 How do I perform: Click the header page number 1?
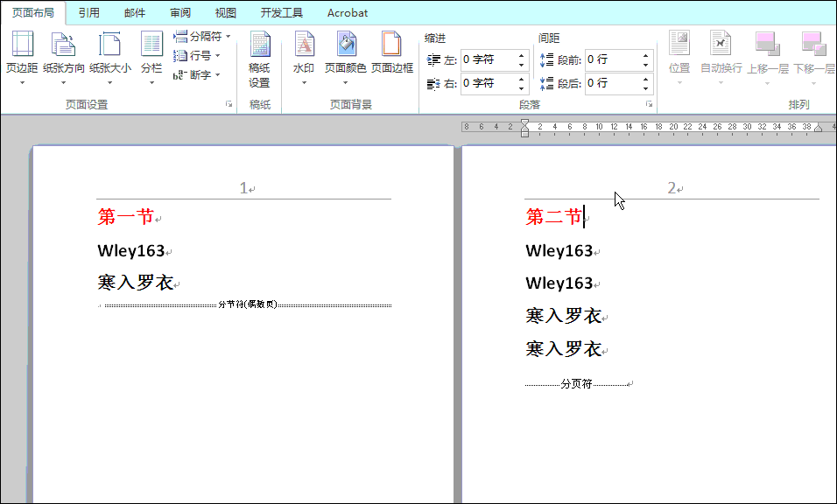pyautogui.click(x=243, y=188)
